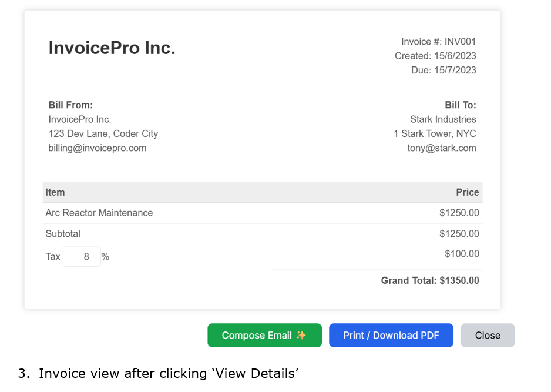Click the 123 Dev Lane, Coder City address
Image resolution: width=551 pixels, height=392 pixels.
[103, 133]
